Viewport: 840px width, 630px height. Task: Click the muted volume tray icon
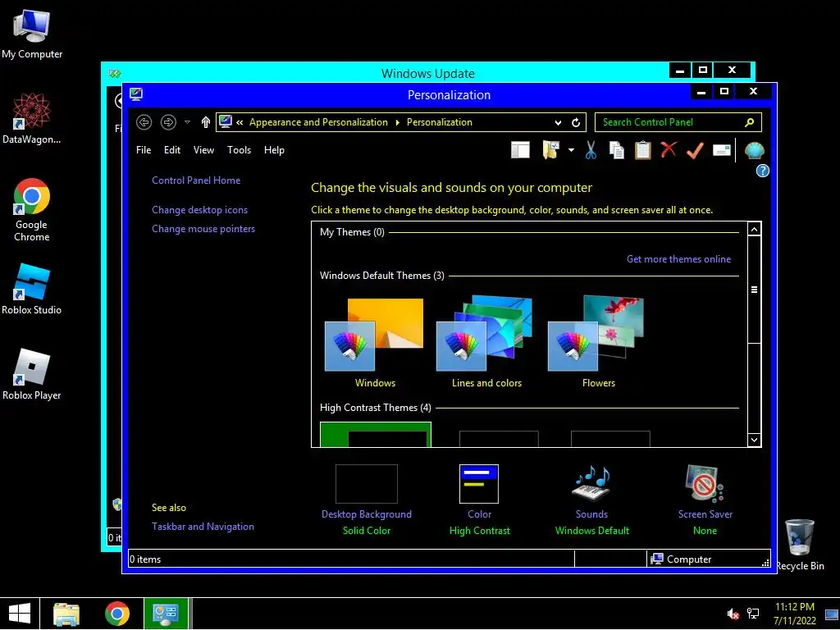pyautogui.click(x=733, y=614)
